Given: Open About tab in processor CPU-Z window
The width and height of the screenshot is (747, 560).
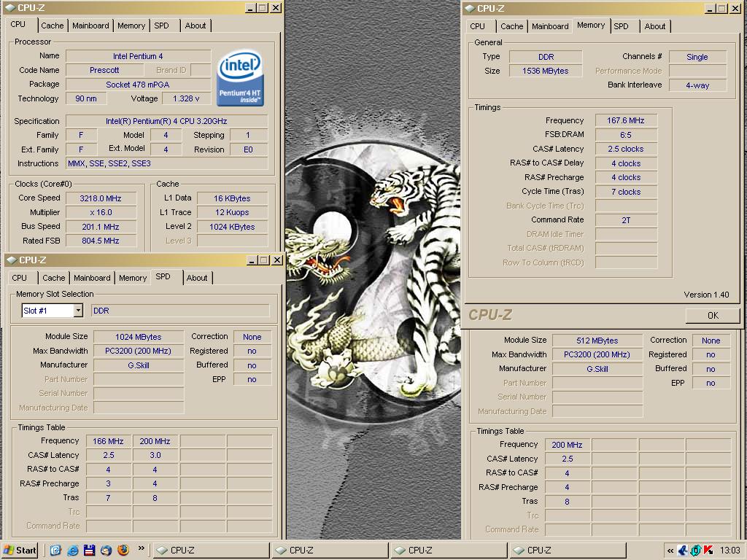Looking at the screenshot, I should [x=196, y=26].
